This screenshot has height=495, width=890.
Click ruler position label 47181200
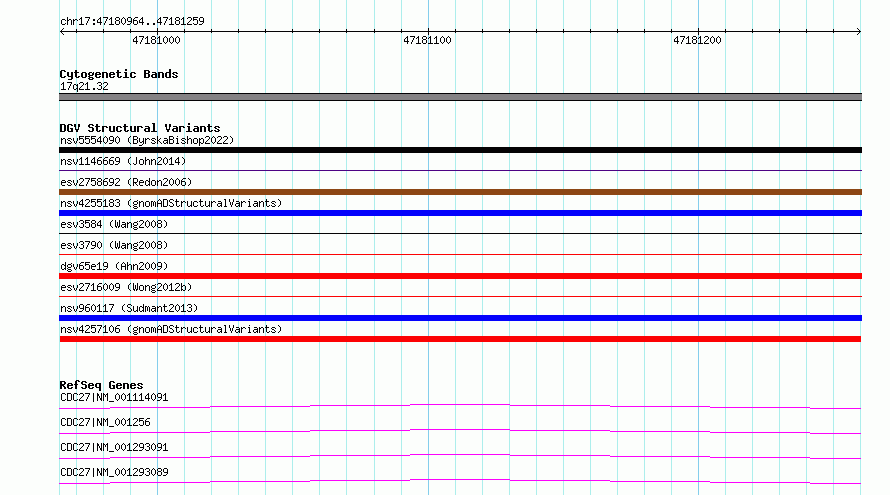697,40
